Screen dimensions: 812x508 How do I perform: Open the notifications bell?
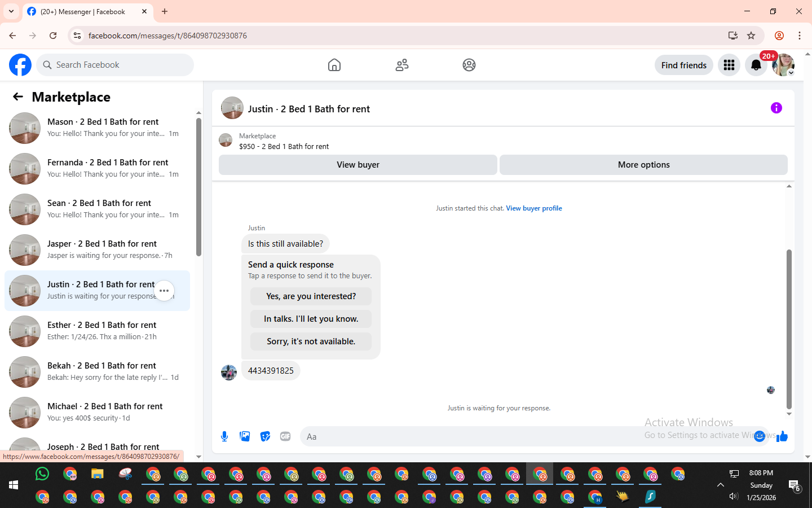click(756, 65)
